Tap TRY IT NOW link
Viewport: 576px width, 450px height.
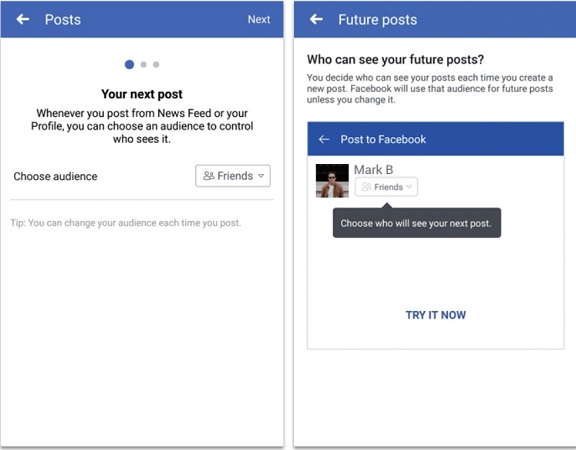(436, 315)
